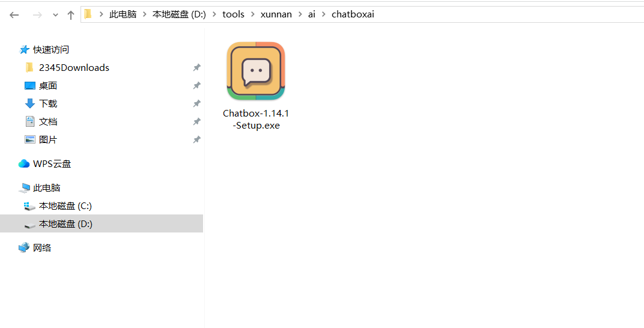
Task: Select WPS云盘 cloud drive
Action: (52, 164)
